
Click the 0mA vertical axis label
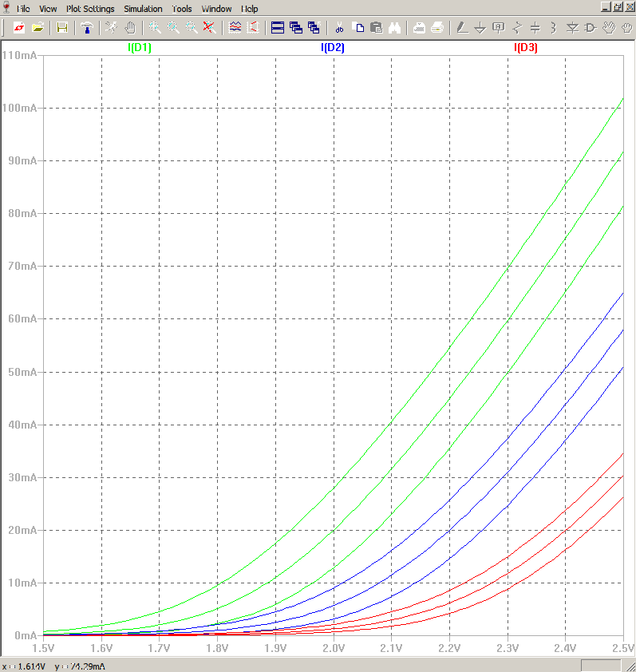(x=26, y=635)
